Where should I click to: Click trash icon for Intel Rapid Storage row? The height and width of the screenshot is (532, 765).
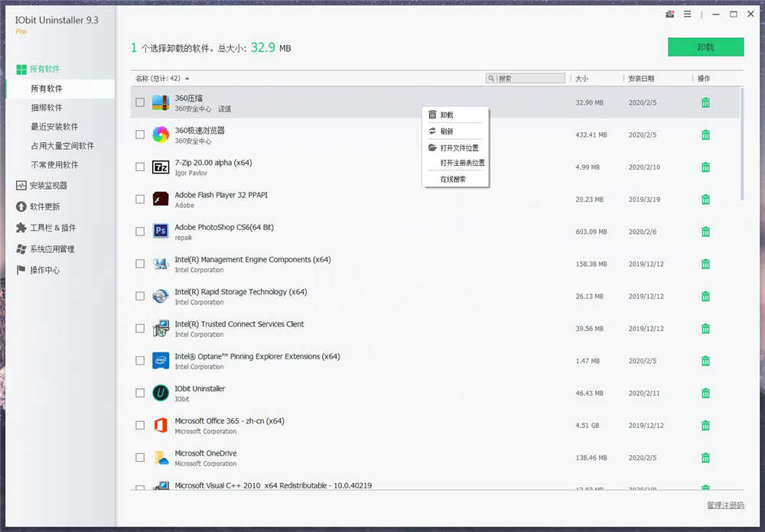(705, 296)
